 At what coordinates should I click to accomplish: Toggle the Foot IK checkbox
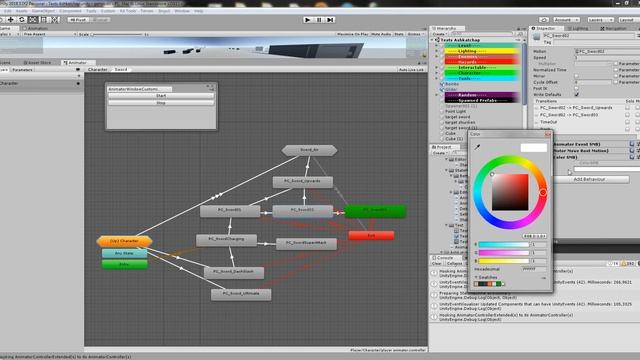point(576,88)
